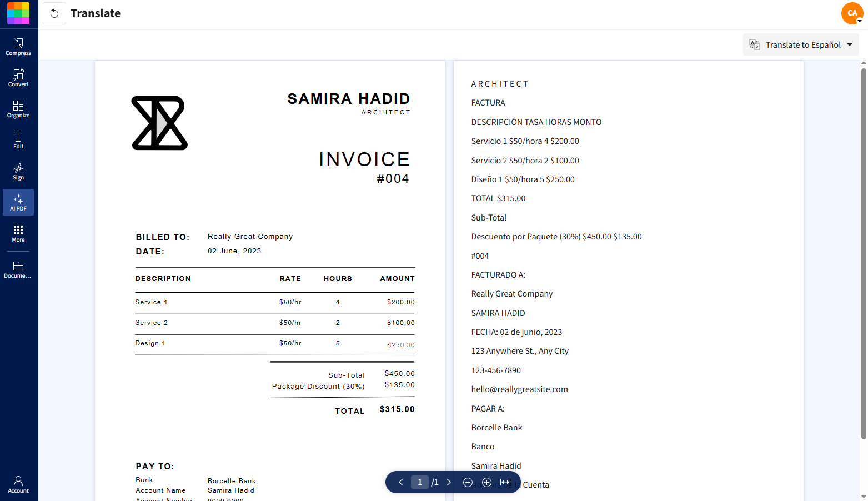Screen dimensions: 868x501
Task: Open the CA user avatar menu
Action: 852,13
